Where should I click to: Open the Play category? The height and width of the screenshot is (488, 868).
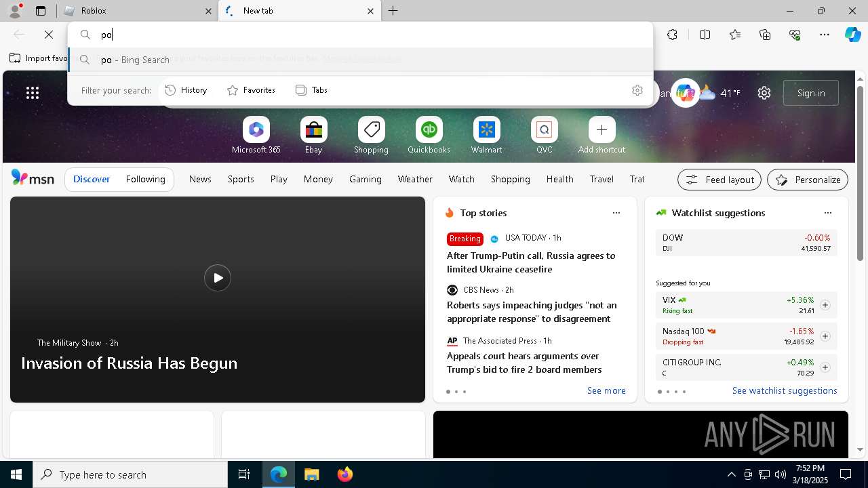[279, 179]
